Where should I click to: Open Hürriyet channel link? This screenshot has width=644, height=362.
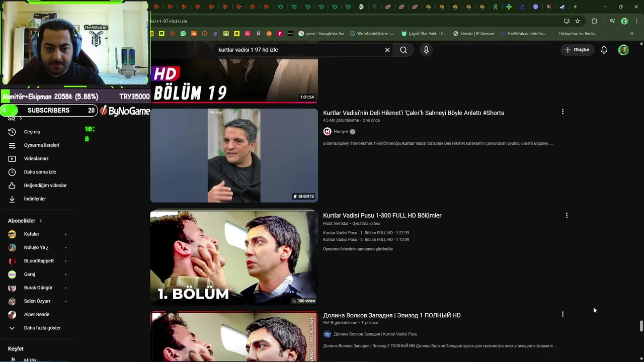click(x=341, y=132)
